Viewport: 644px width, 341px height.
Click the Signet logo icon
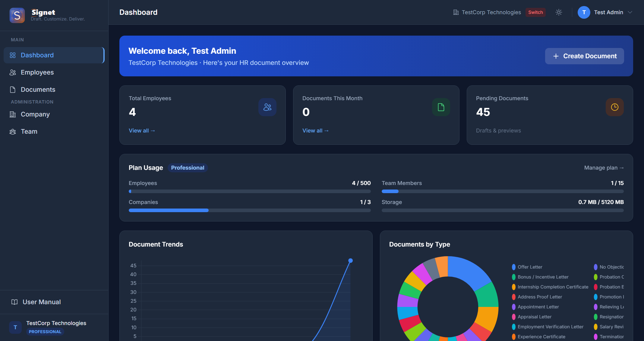[x=17, y=15]
